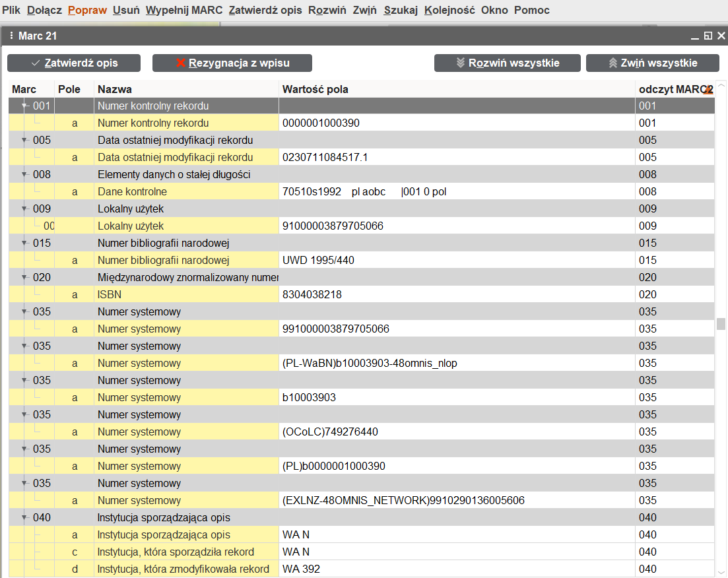Open the Usuń menu
The width and height of the screenshot is (728, 578).
click(126, 10)
